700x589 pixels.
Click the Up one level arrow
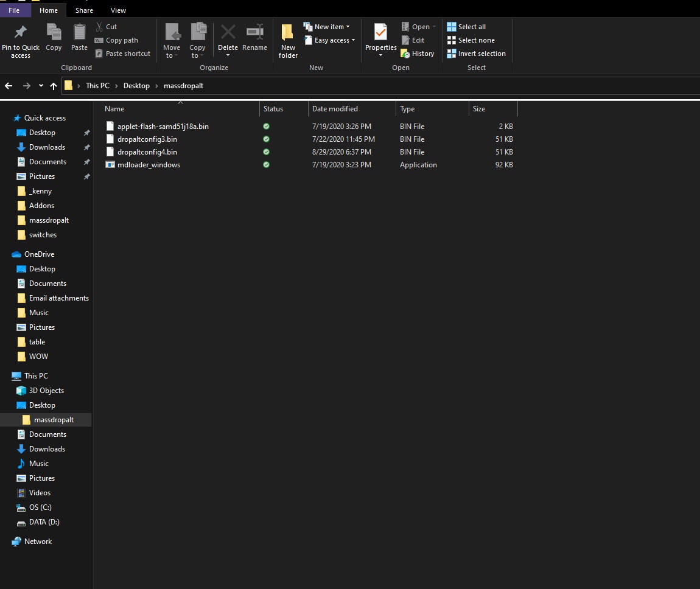(54, 86)
